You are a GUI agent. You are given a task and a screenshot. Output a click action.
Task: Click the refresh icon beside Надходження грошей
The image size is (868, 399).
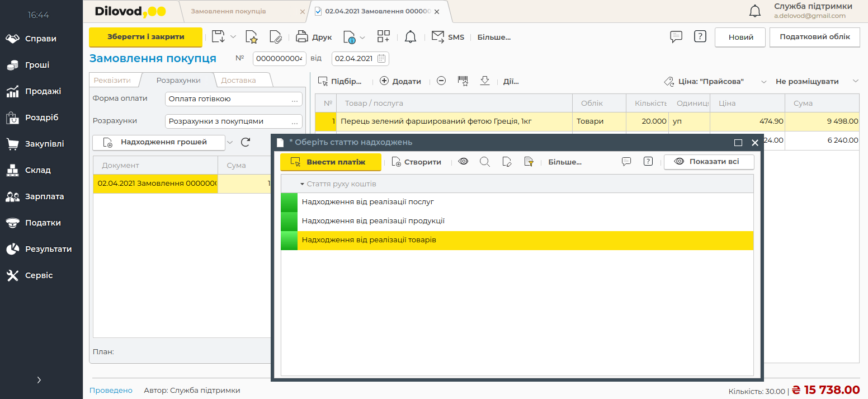(245, 142)
